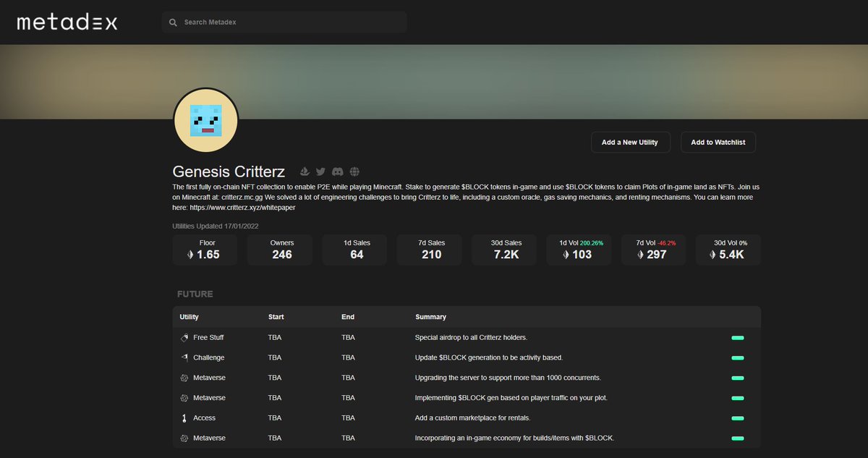Click 'Update $BLOCK generation to be activity based.'

(x=489, y=357)
